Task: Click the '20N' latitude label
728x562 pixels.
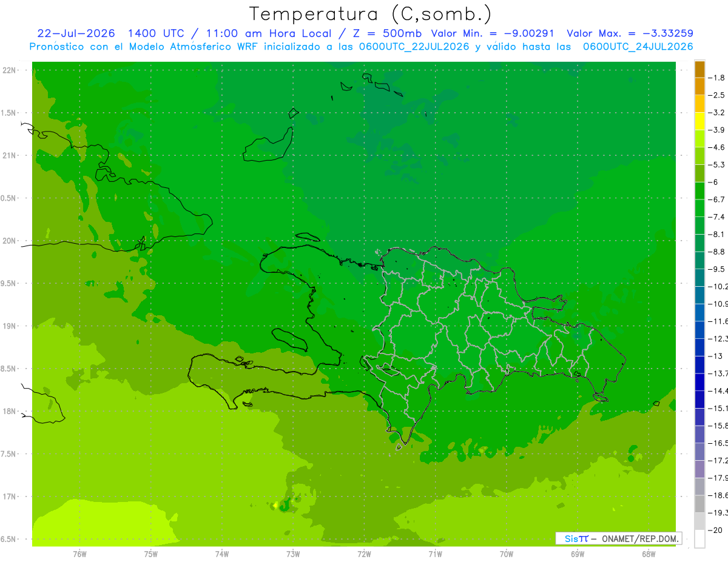Action: (x=9, y=241)
